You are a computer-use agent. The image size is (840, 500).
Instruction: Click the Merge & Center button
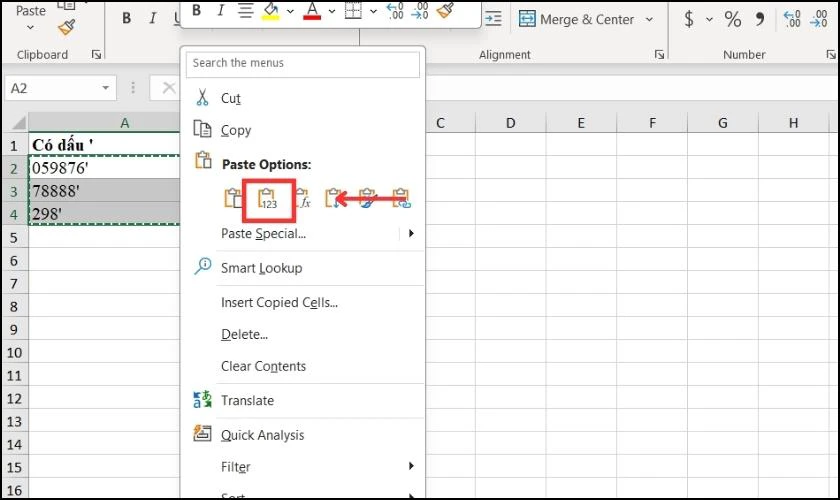click(x=576, y=19)
